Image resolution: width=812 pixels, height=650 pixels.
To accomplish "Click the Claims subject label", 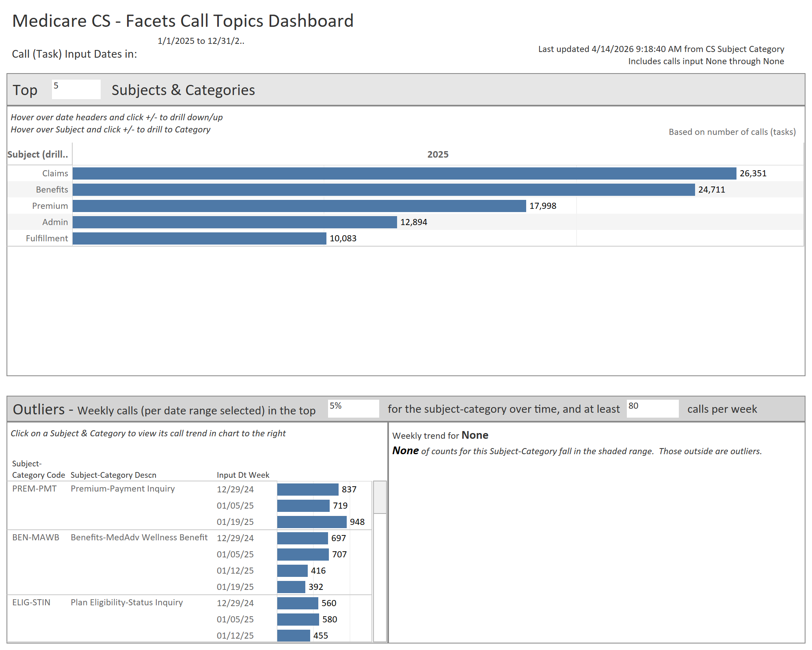I will tap(55, 173).
